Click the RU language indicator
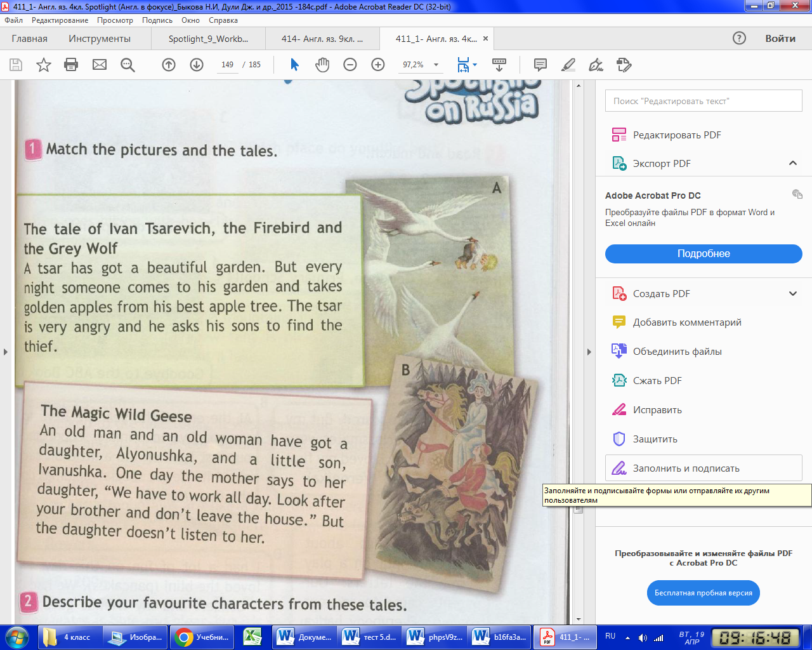 point(610,636)
